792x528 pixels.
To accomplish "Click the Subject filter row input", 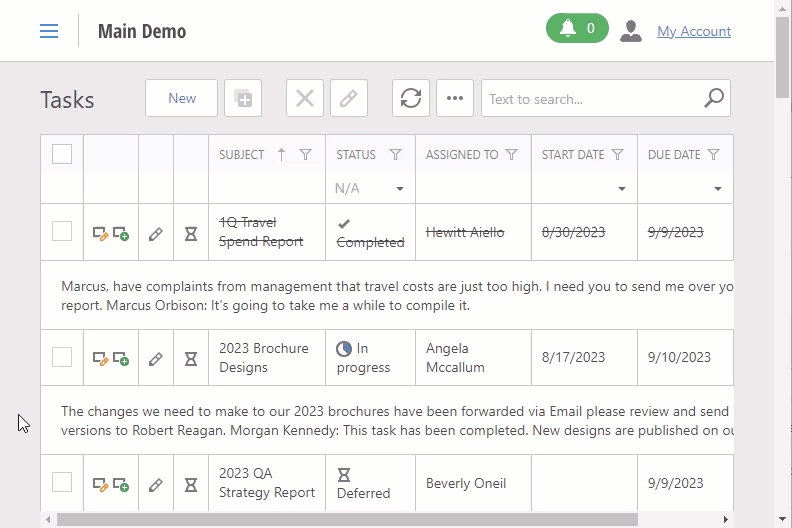I will 267,188.
